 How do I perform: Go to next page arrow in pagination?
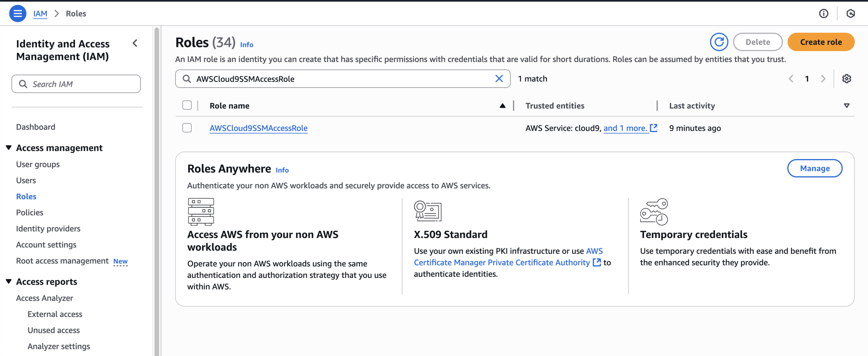click(823, 79)
